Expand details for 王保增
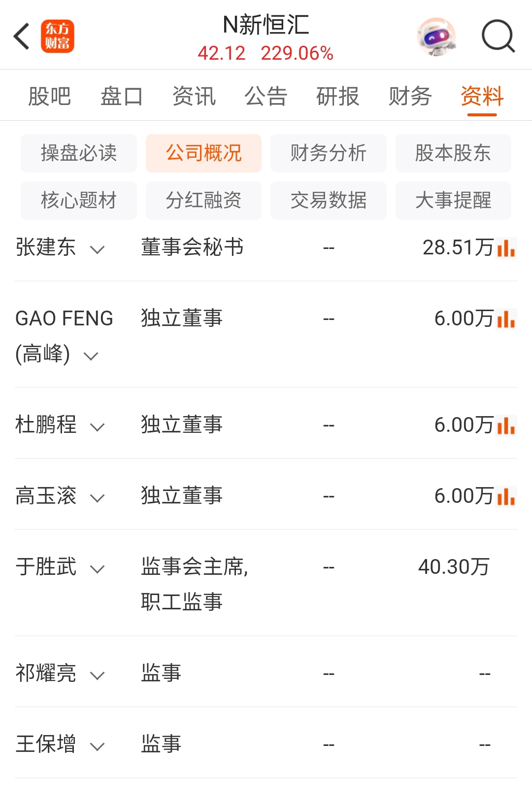Screen dimensions: 532x811 [x=97, y=746]
